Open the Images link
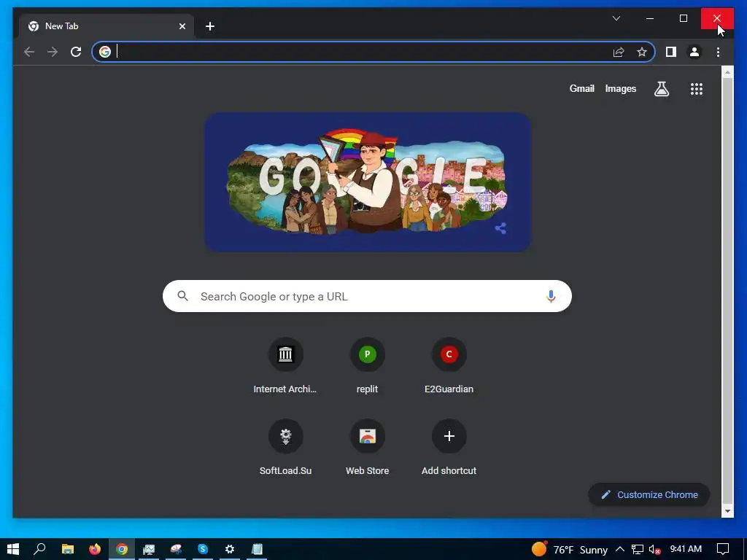 (x=620, y=88)
